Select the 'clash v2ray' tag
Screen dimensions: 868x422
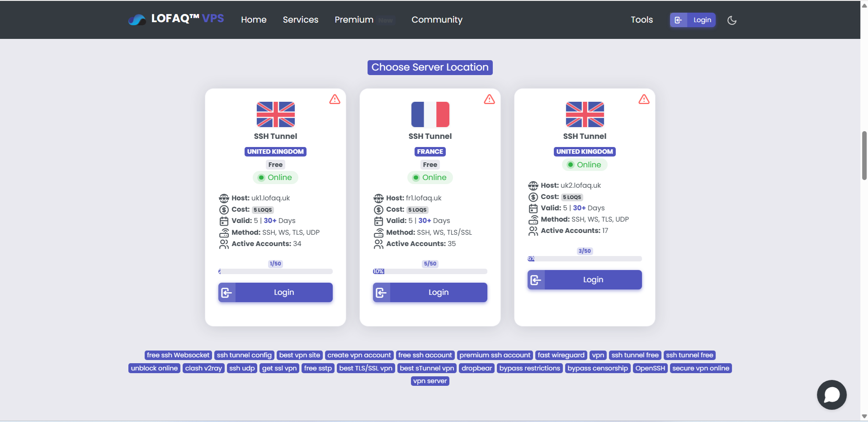click(x=203, y=368)
